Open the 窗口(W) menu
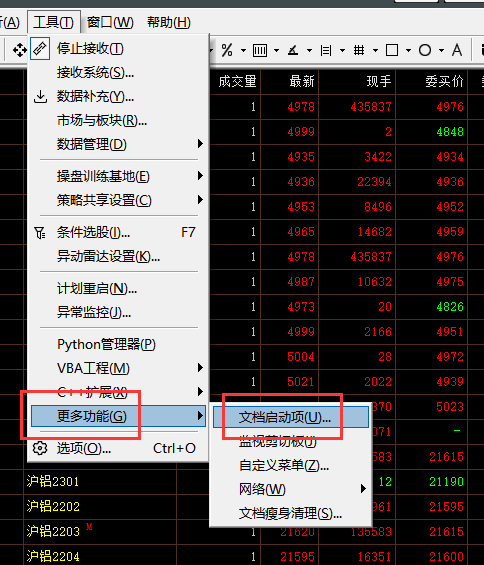Image resolution: width=484 pixels, height=565 pixels. click(110, 23)
